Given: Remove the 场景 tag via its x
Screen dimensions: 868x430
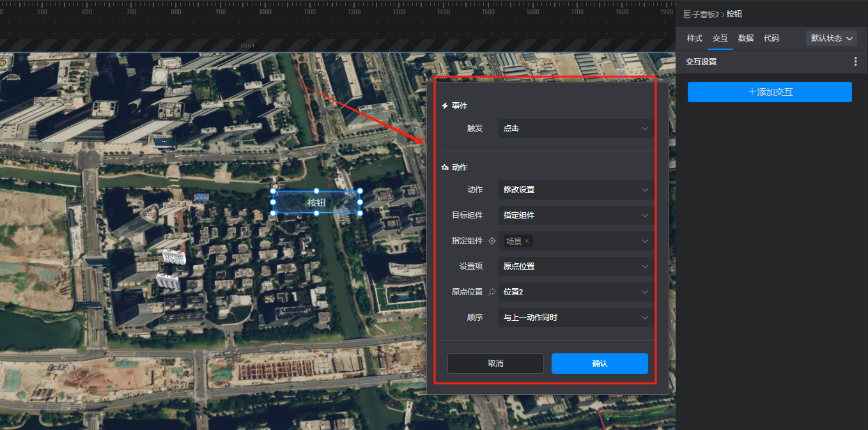Looking at the screenshot, I should 527,241.
